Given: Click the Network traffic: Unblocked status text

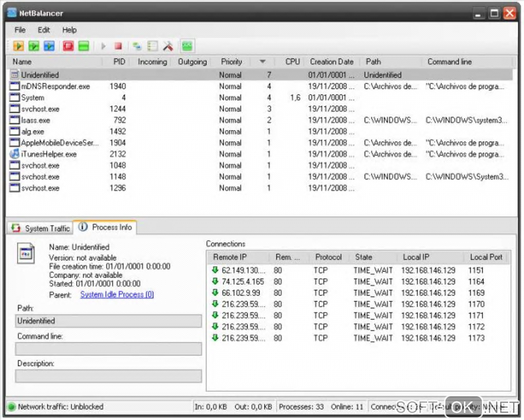Looking at the screenshot, I should pos(61,407).
